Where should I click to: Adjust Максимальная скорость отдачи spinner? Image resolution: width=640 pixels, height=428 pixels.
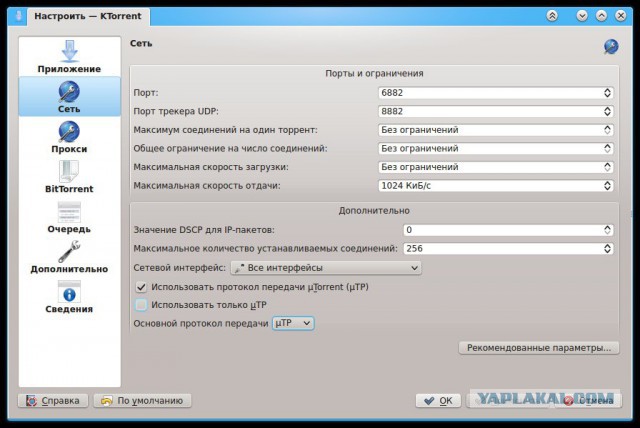pos(607,186)
